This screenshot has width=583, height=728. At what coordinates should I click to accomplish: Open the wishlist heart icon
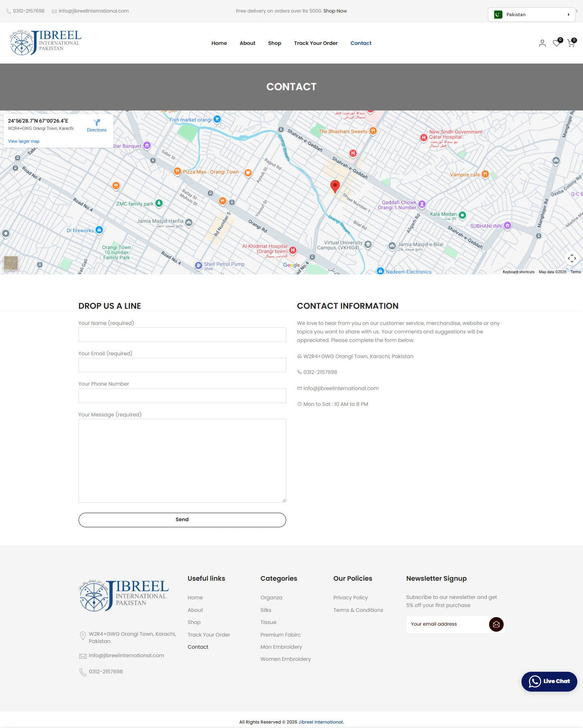[557, 43]
